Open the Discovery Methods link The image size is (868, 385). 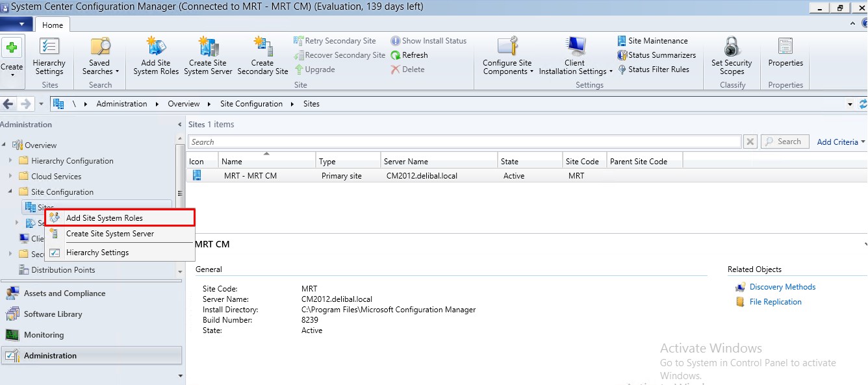click(782, 287)
